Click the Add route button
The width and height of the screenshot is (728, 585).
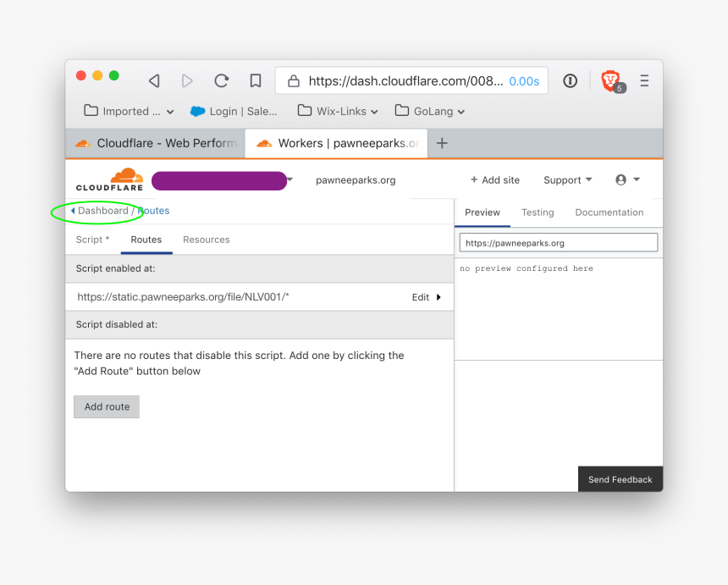pos(107,406)
